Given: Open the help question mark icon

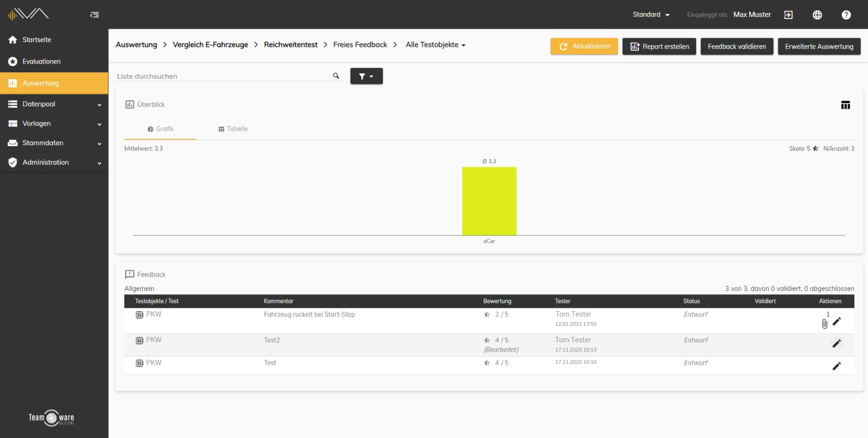Looking at the screenshot, I should pos(846,15).
